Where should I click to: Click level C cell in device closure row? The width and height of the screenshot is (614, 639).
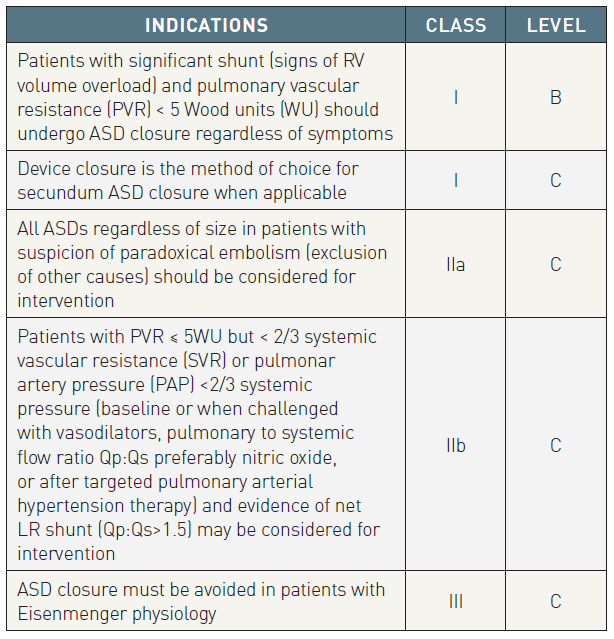[x=556, y=180]
